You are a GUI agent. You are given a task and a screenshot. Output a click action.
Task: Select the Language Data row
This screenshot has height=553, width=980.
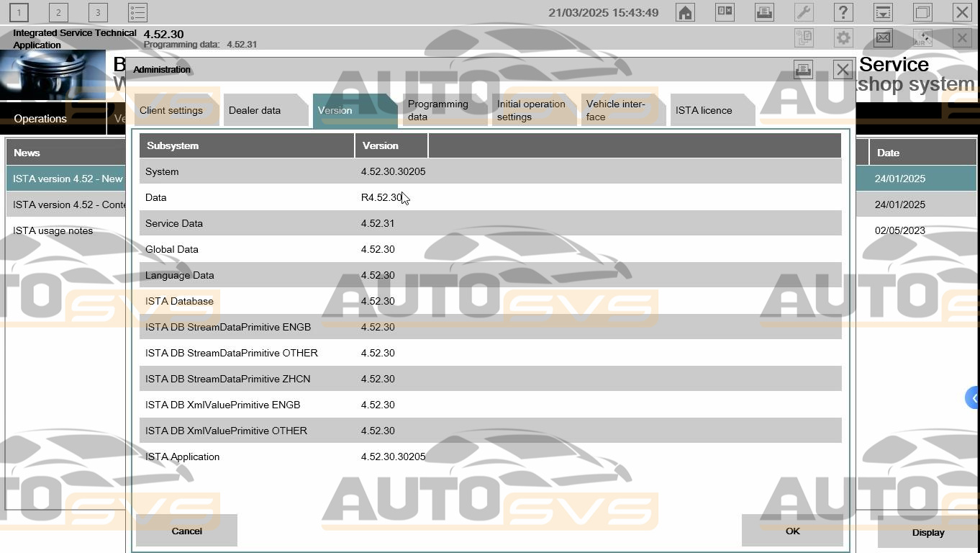(490, 275)
